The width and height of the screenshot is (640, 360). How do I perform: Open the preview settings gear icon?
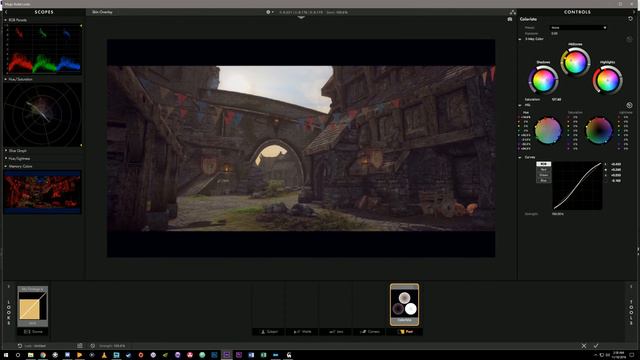268,12
